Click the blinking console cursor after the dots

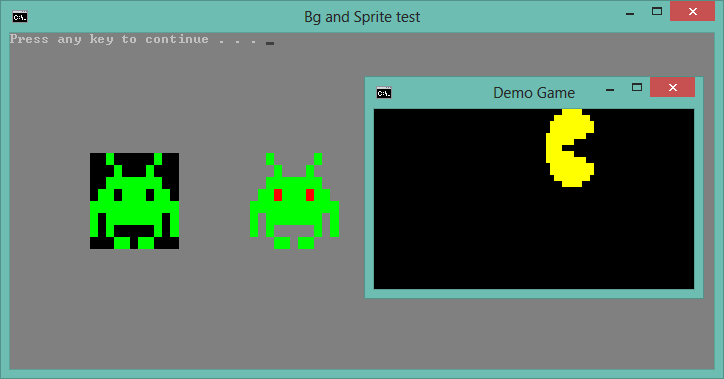[270, 43]
